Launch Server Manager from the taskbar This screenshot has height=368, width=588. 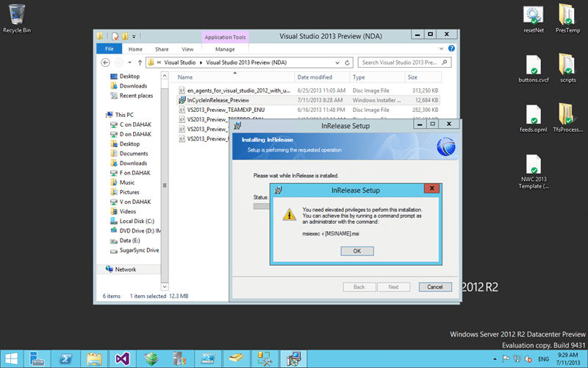coord(37,359)
